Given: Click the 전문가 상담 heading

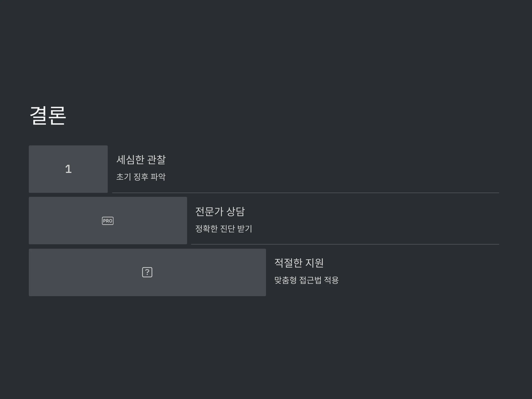Looking at the screenshot, I should coord(220,211).
